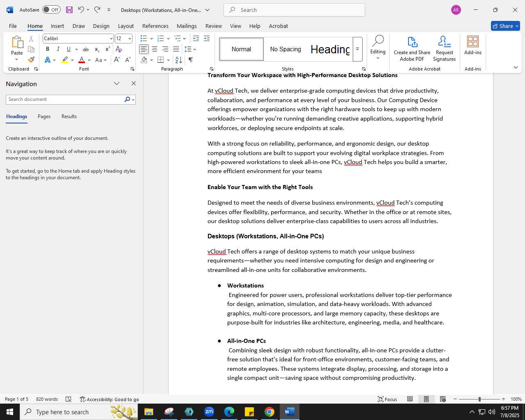The width and height of the screenshot is (525, 420).
Task: Open Text Effects and Typography
Action: click(48, 60)
